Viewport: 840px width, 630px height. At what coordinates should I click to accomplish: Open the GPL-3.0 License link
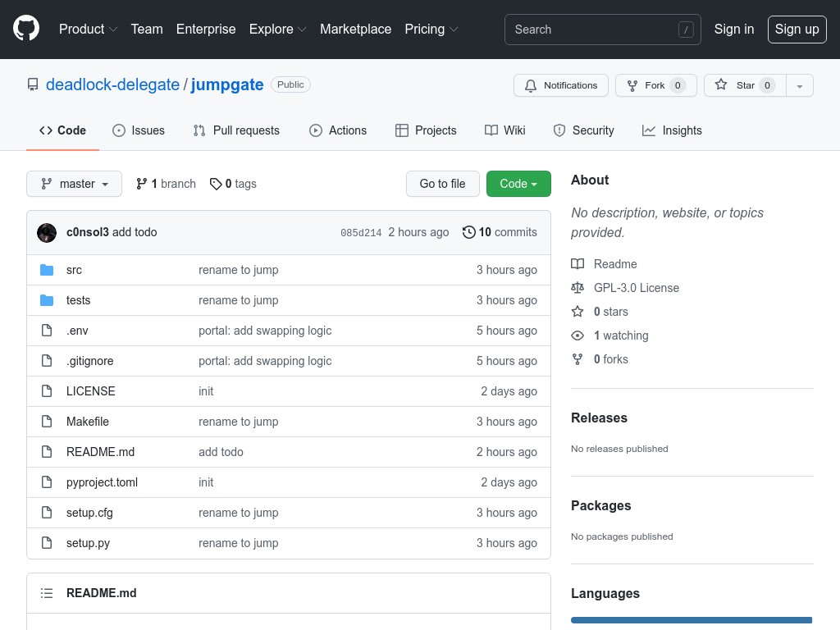tap(637, 288)
